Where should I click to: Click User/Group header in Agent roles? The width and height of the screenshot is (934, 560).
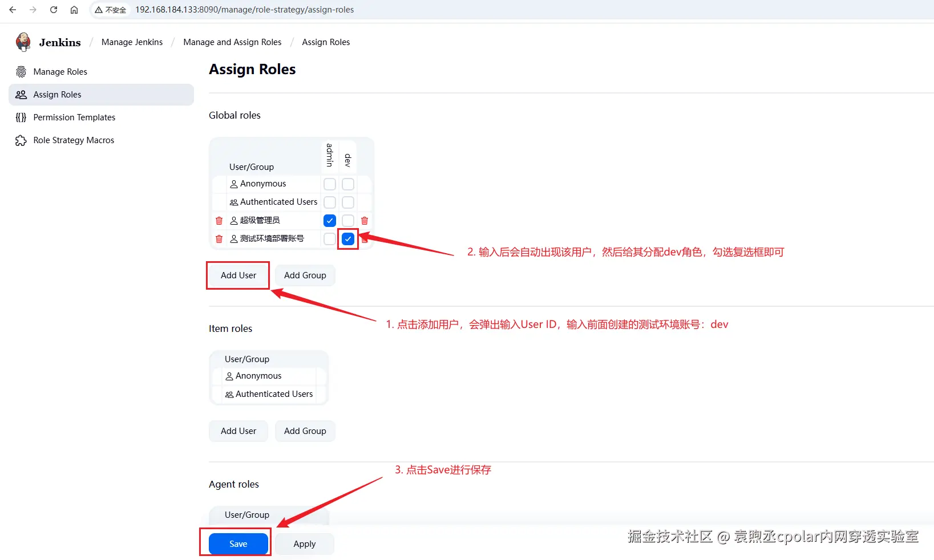[x=247, y=515]
